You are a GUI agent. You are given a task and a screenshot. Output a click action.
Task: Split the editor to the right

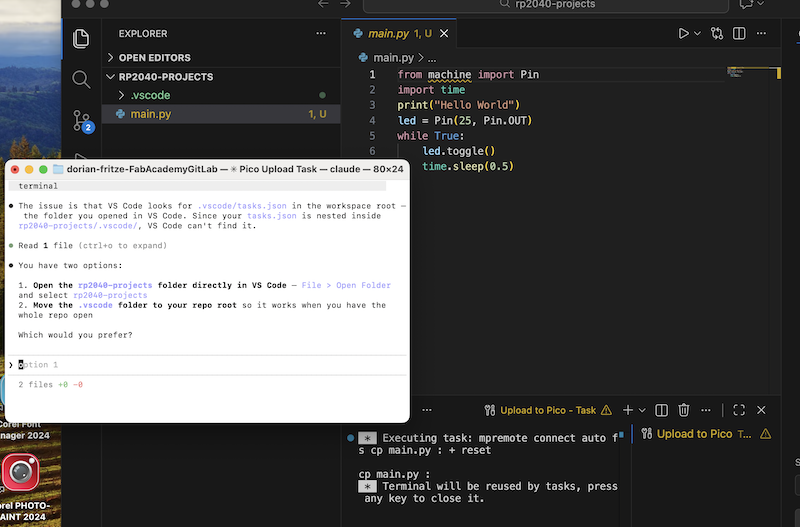(x=739, y=34)
